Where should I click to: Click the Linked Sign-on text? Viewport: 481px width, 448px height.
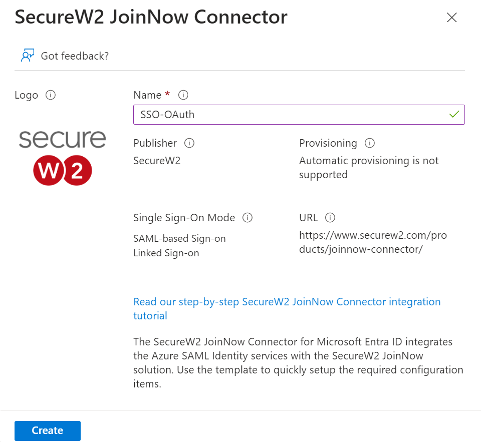[x=166, y=253]
